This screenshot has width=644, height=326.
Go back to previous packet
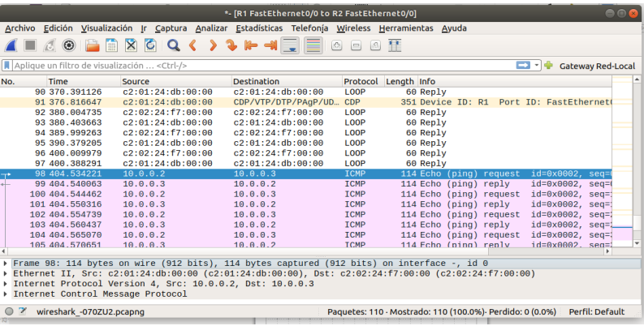192,45
